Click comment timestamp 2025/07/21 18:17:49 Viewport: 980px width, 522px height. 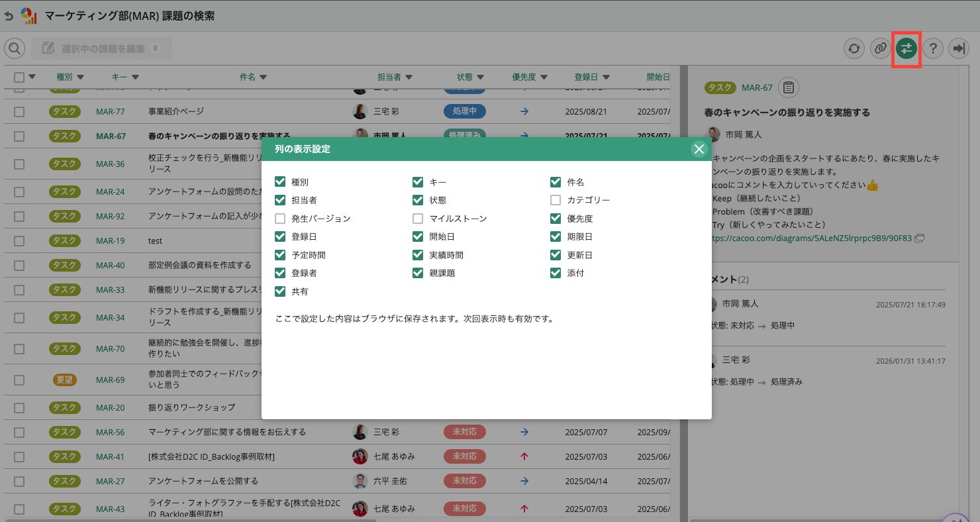(910, 305)
